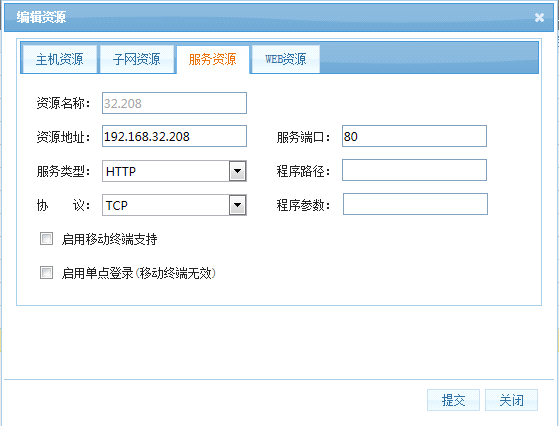559x426 pixels.
Task: Enable the 启用移动终端支持 checkbox
Action: coord(46,238)
